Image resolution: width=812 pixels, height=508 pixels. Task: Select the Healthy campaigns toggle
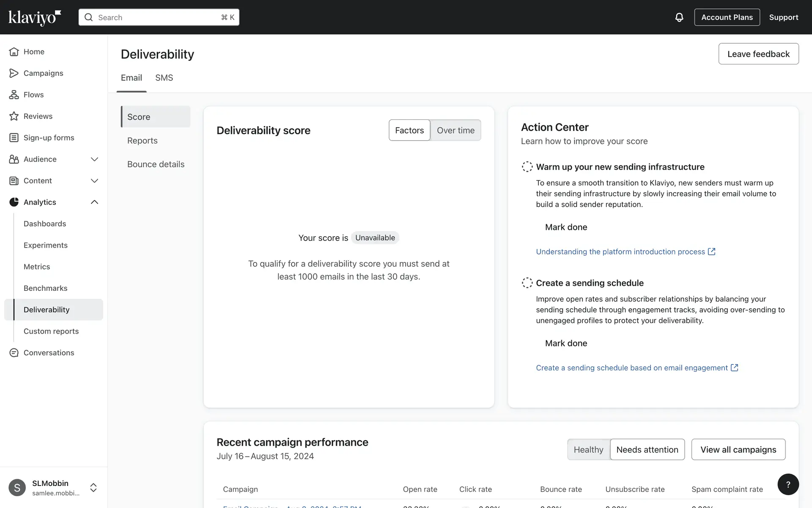click(x=588, y=450)
